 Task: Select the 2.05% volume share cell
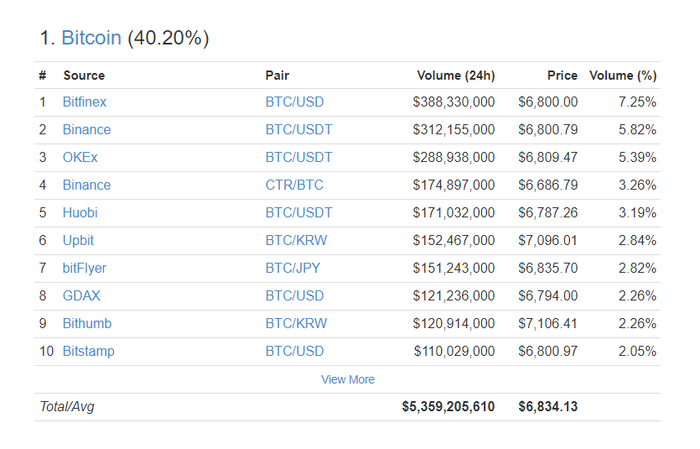(638, 351)
